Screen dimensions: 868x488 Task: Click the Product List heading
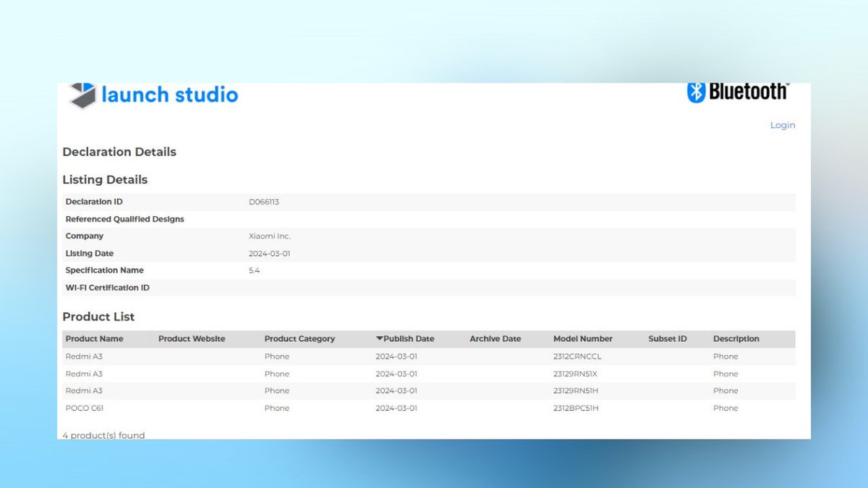click(98, 317)
